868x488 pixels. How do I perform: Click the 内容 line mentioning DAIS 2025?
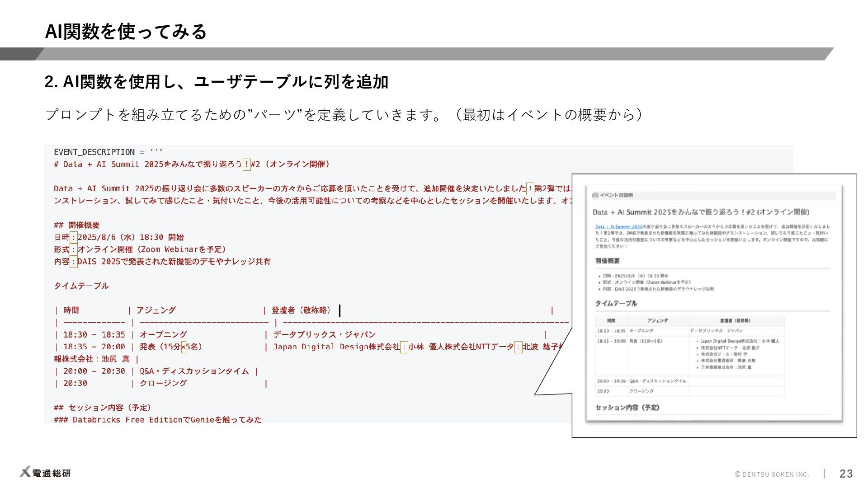[162, 262]
